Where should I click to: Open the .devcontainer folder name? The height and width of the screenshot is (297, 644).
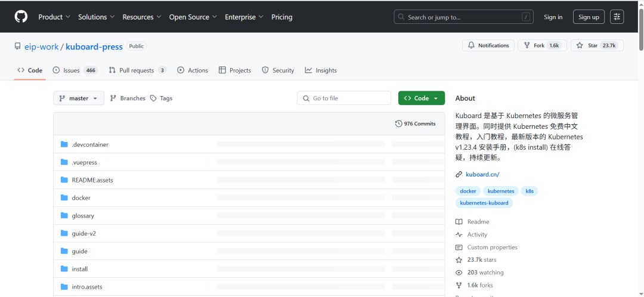90,144
